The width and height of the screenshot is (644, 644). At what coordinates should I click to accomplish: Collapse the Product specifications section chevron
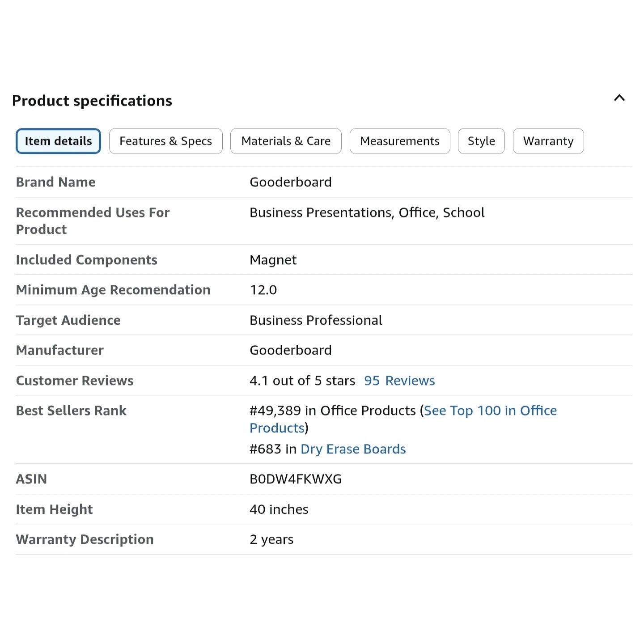[x=619, y=98]
